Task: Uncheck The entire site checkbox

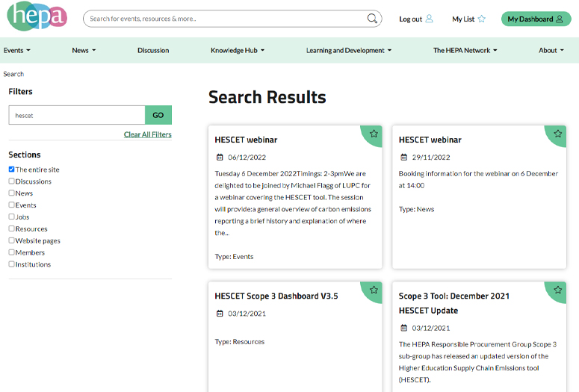Action: [x=11, y=169]
